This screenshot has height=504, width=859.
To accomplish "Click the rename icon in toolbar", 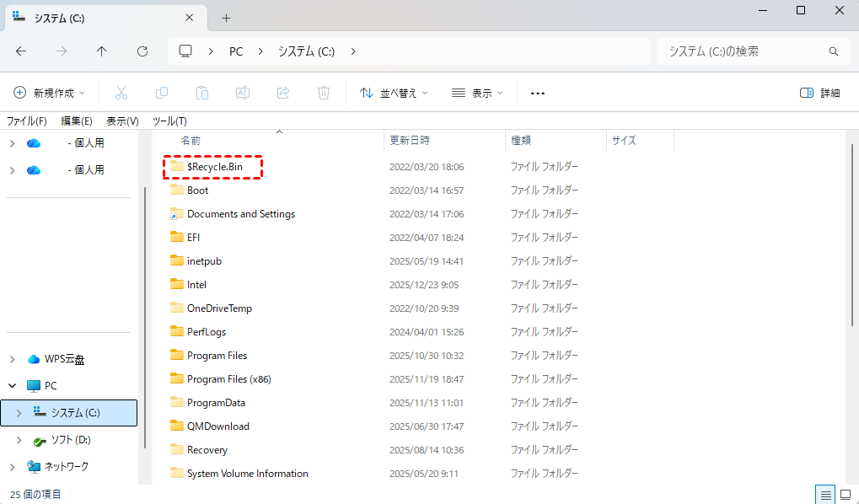I will tap(243, 93).
